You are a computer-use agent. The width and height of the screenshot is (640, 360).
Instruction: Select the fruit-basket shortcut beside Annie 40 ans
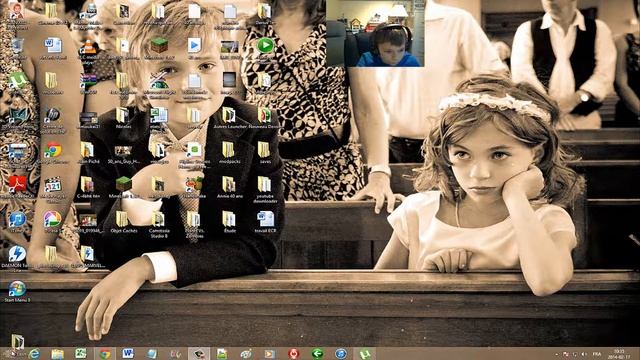(x=194, y=184)
